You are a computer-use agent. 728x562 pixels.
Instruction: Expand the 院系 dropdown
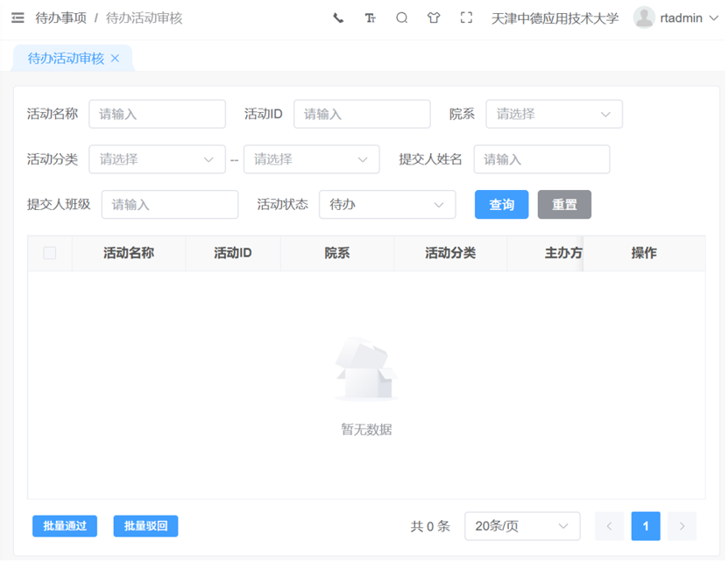(555, 115)
